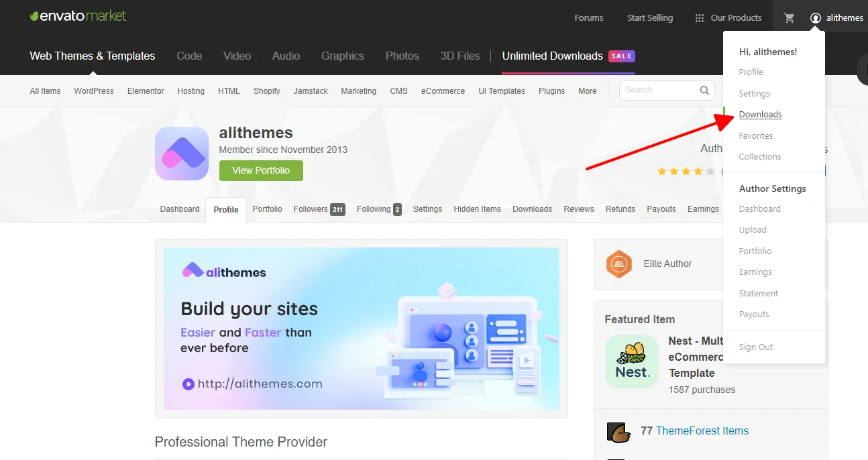Click the alithemes user account icon
Image resolution: width=868 pixels, height=460 pixels.
tap(815, 18)
